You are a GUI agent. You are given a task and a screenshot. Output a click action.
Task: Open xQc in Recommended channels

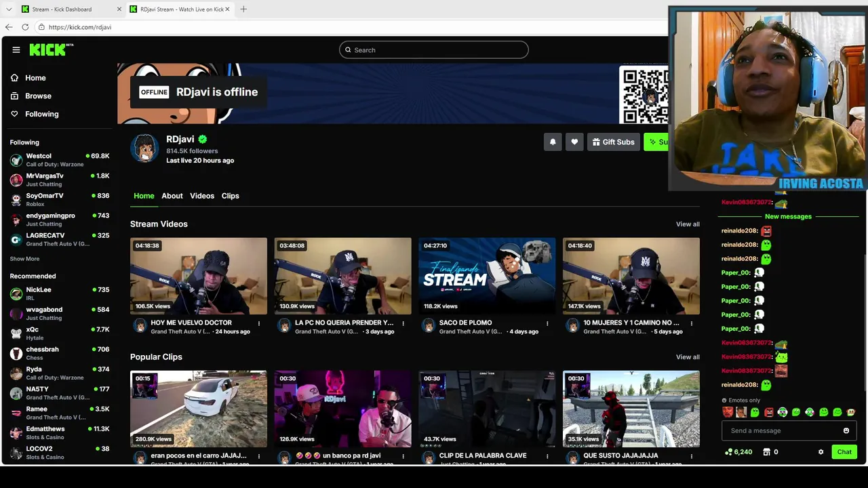click(x=60, y=333)
